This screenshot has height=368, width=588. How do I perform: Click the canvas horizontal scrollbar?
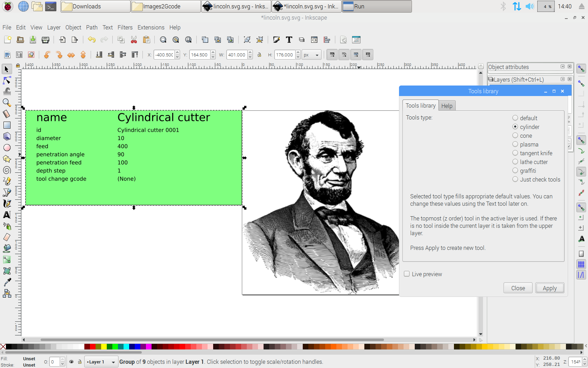click(x=212, y=340)
